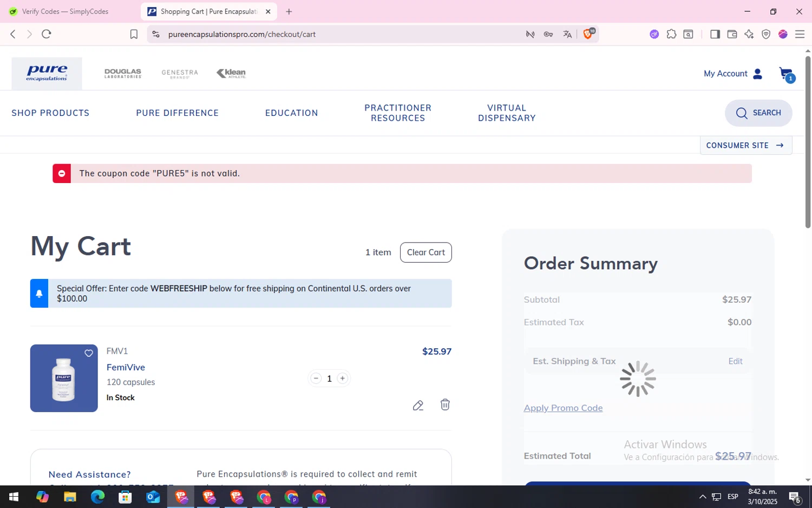Click the invalid coupon error icon
Viewport: 812px width, 508px height.
coord(62,173)
